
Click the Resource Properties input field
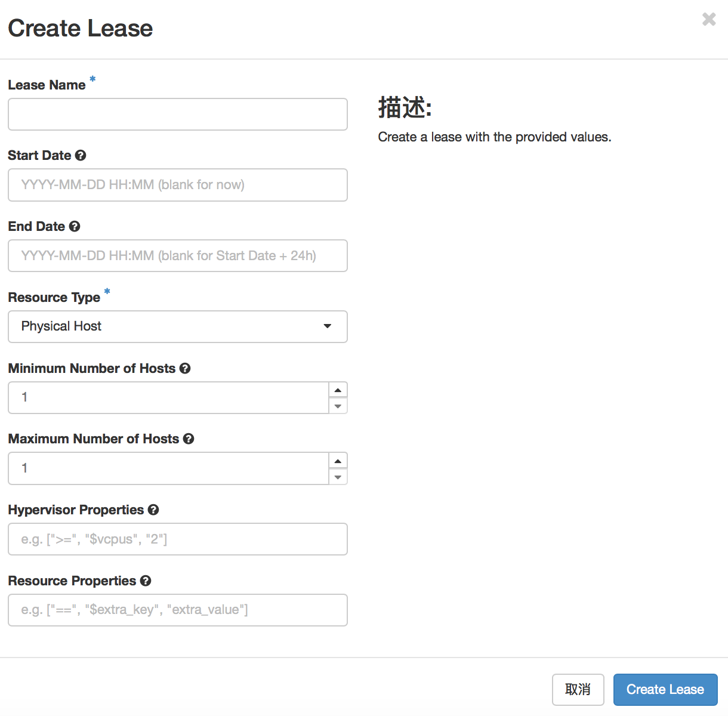[x=178, y=610]
